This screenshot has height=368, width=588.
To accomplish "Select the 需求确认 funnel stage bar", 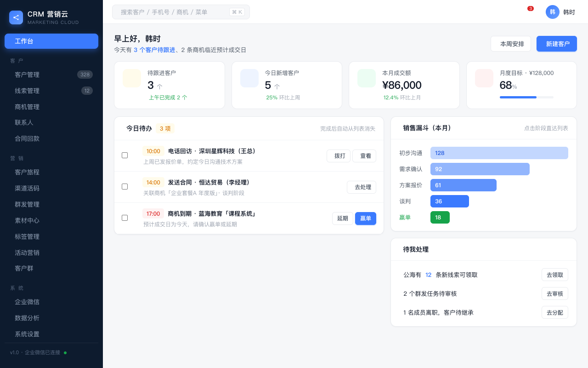I will [480, 169].
